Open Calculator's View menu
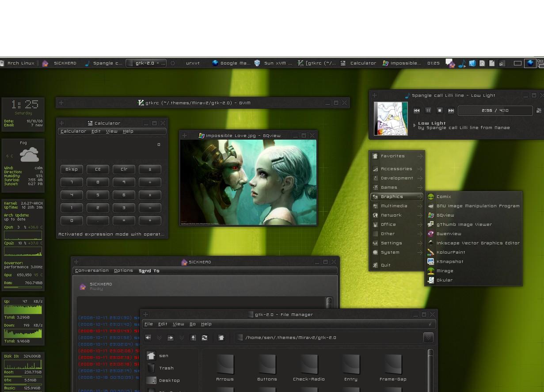This screenshot has width=544, height=392. (112, 131)
